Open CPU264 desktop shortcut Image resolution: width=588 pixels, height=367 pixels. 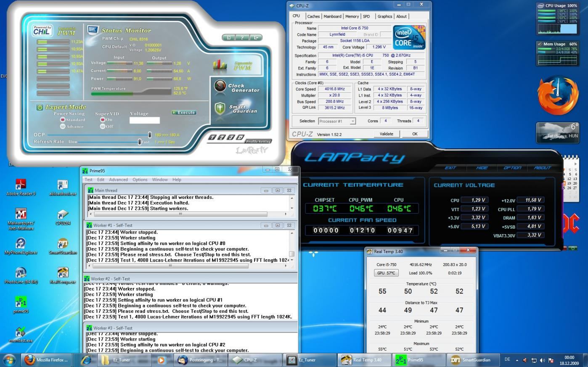pyautogui.click(x=63, y=217)
